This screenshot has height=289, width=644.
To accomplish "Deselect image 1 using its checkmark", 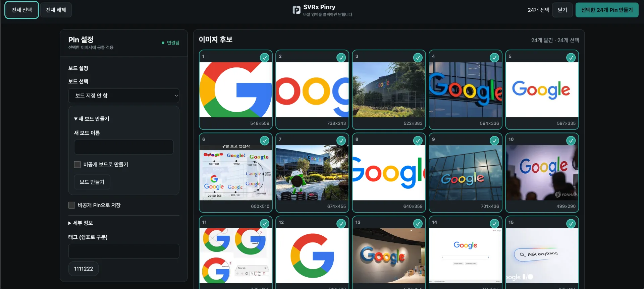I will [265, 58].
